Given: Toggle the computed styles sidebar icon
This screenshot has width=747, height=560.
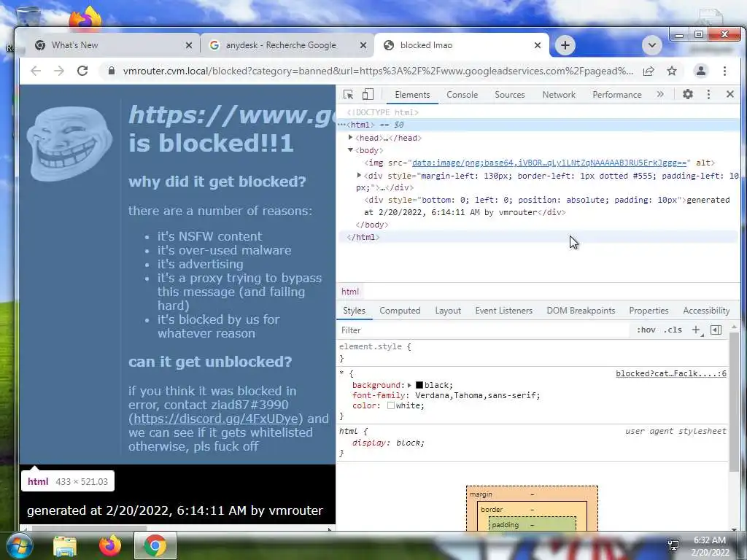Looking at the screenshot, I should pyautogui.click(x=716, y=330).
